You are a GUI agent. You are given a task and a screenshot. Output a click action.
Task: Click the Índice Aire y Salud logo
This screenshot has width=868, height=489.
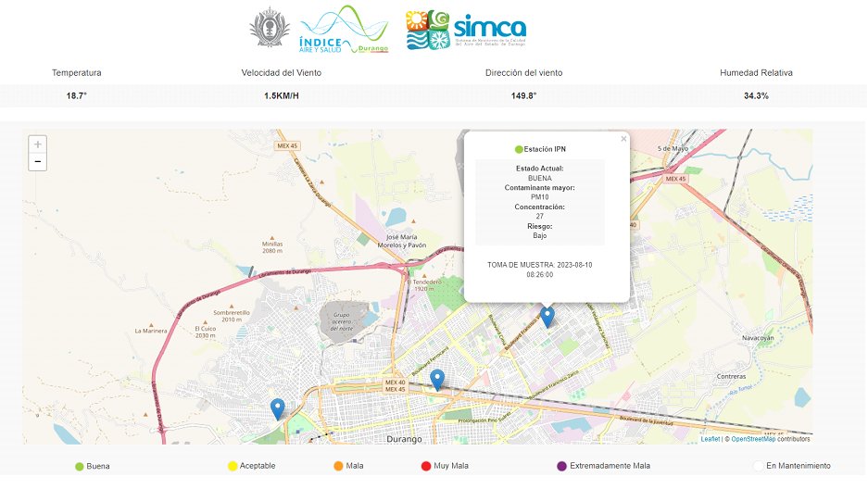[344, 30]
